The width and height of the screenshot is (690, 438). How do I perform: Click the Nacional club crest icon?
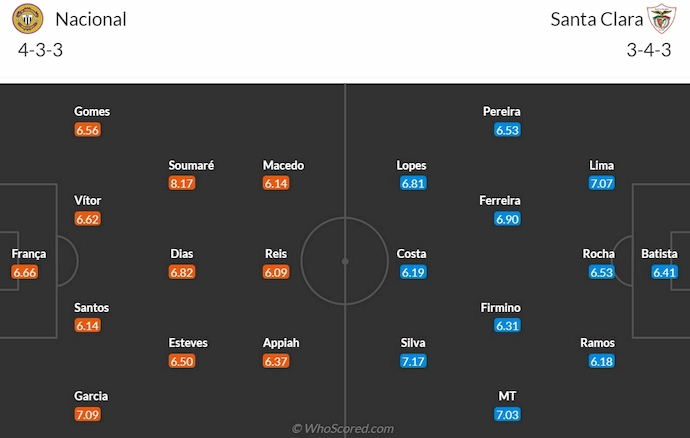pos(31,19)
